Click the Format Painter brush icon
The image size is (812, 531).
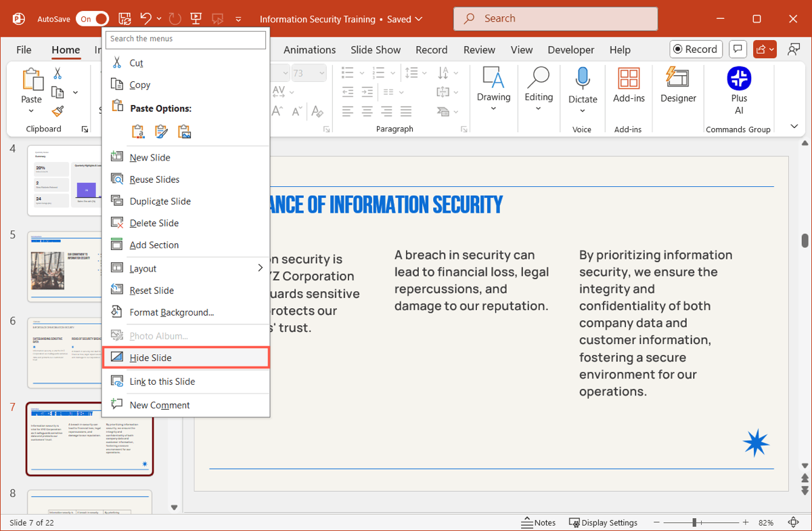(58, 111)
